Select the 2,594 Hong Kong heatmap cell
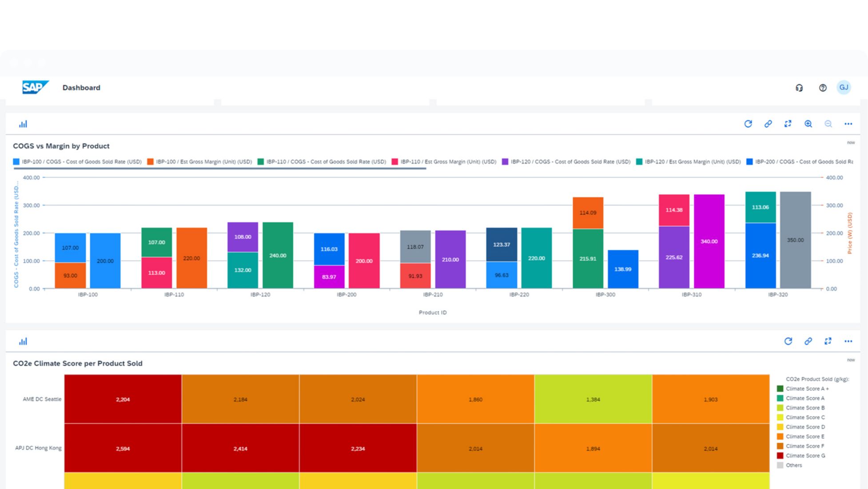This screenshot has height=489, width=868. coord(123,449)
